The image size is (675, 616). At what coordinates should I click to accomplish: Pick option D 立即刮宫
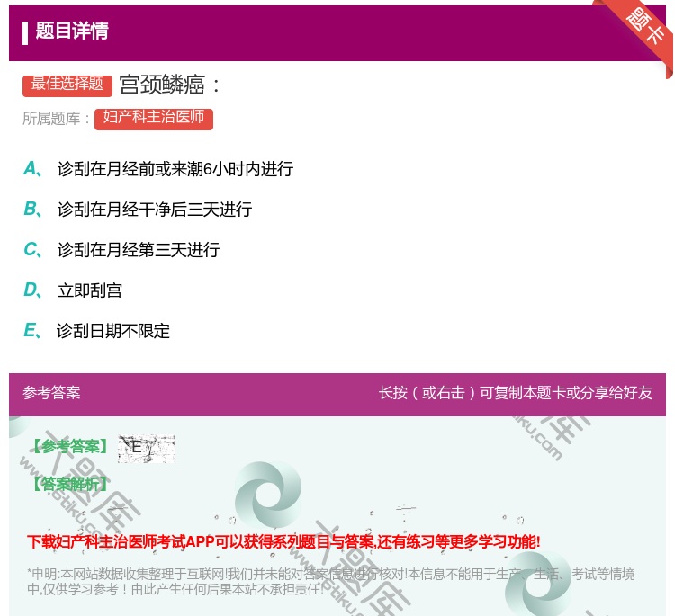[89, 290]
